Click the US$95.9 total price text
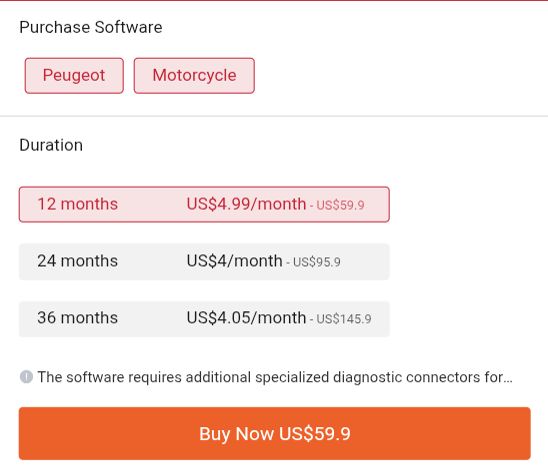This screenshot has width=548, height=465. (317, 262)
